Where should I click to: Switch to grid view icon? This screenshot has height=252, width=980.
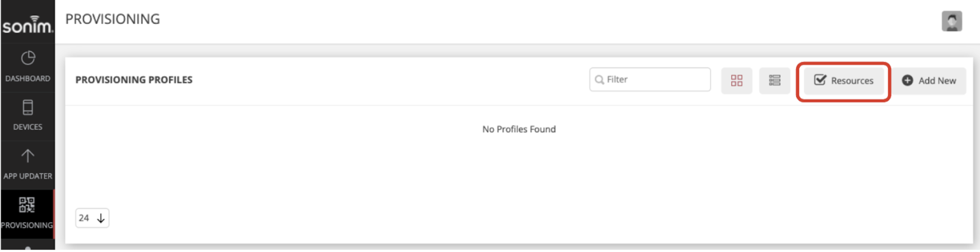coord(737,81)
